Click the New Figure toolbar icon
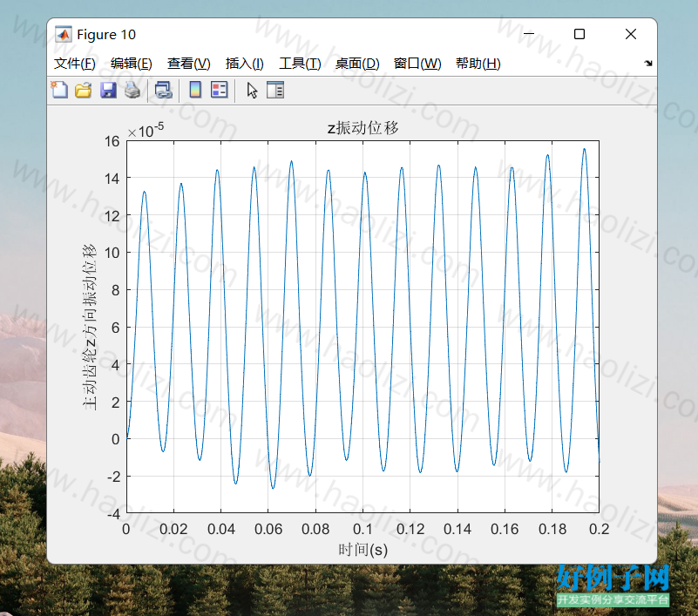Screen dimensions: 698x616 [x=59, y=90]
